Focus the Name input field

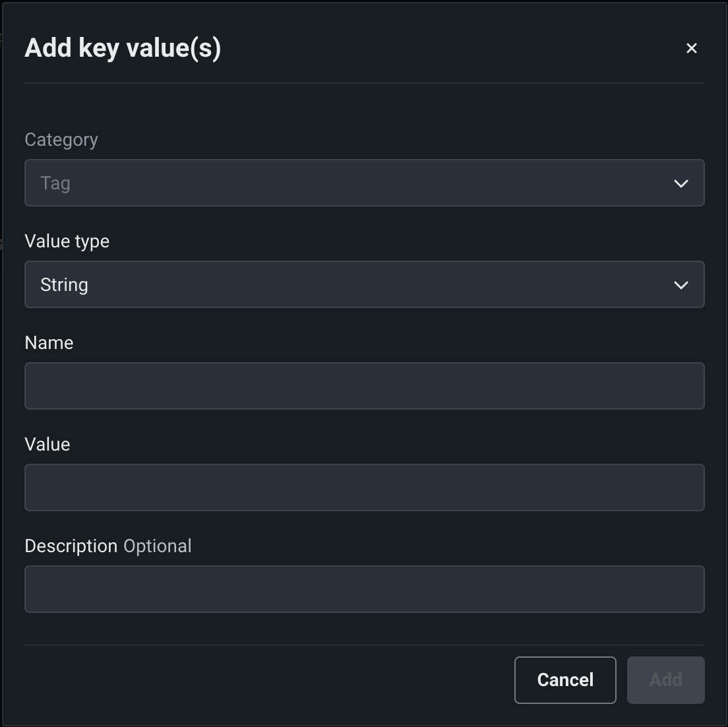364,386
